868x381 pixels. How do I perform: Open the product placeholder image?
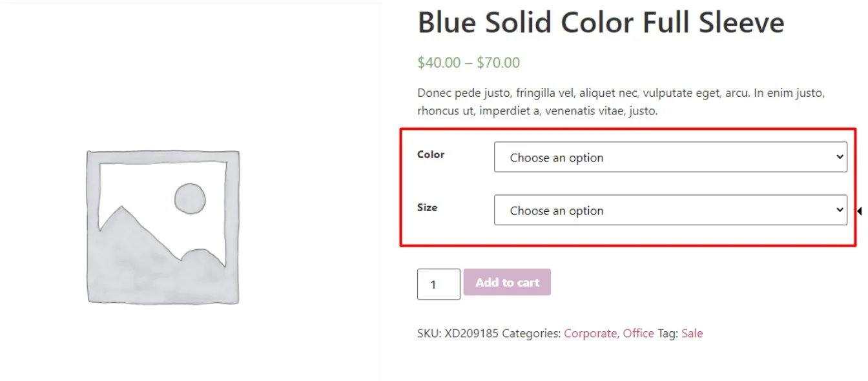click(163, 227)
